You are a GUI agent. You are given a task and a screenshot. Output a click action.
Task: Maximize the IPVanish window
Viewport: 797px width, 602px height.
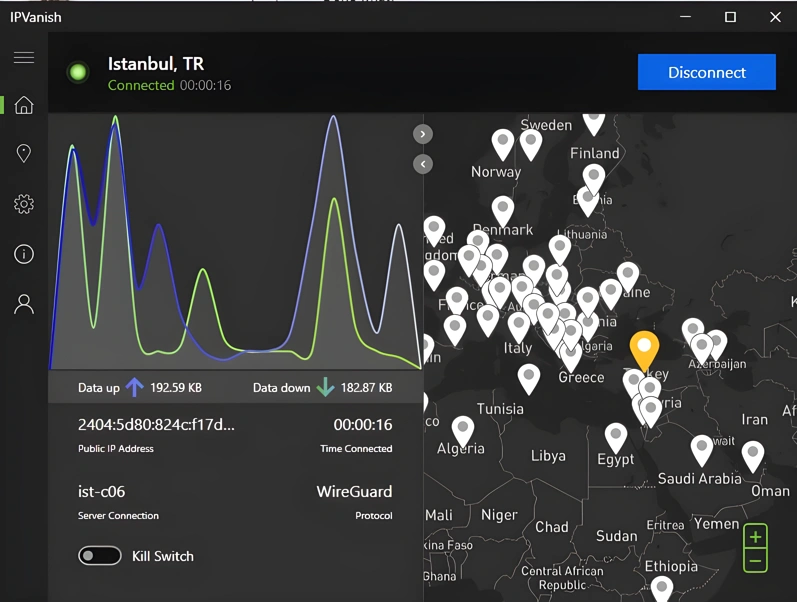point(730,17)
